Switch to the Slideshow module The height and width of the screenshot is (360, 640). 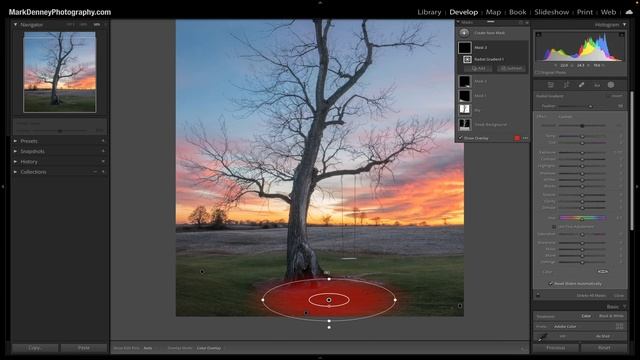point(551,12)
